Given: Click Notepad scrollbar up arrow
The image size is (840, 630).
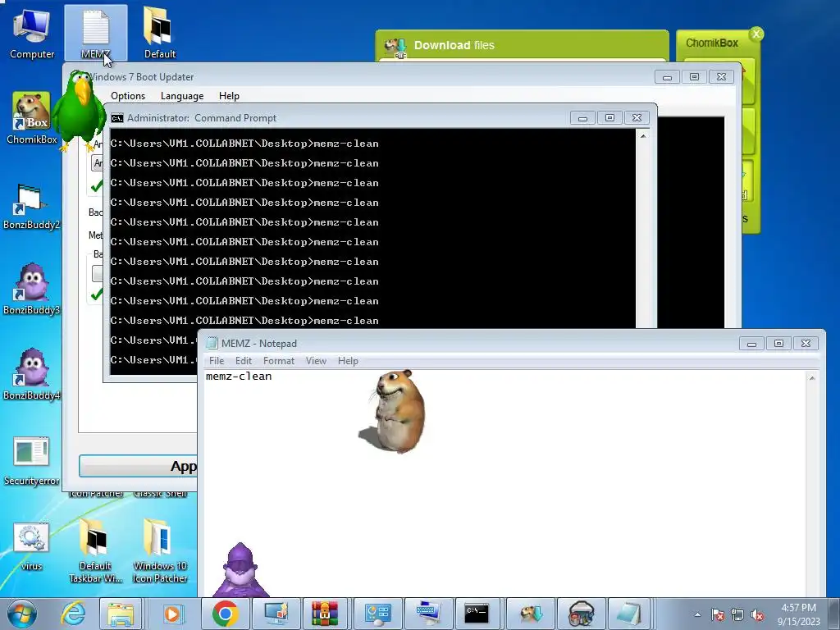Looking at the screenshot, I should [x=812, y=377].
